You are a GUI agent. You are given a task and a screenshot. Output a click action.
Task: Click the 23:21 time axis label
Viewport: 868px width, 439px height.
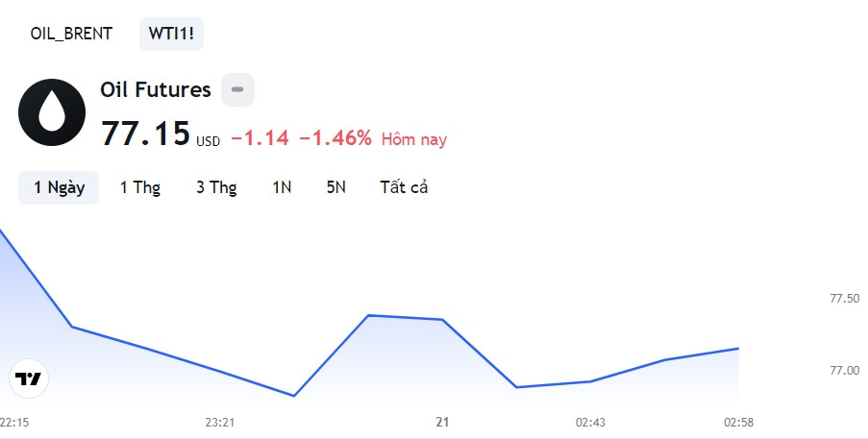pos(220,422)
